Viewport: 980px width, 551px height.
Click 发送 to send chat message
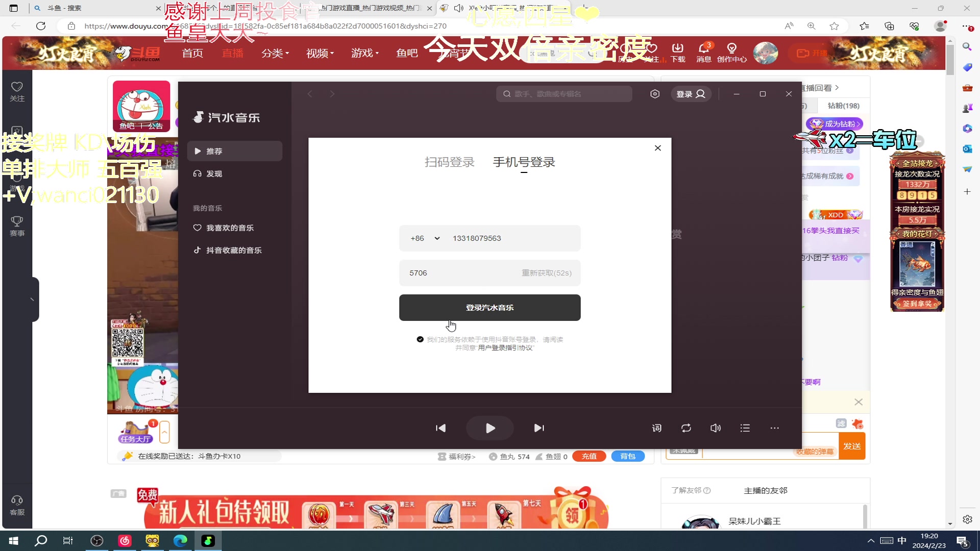[x=852, y=446]
